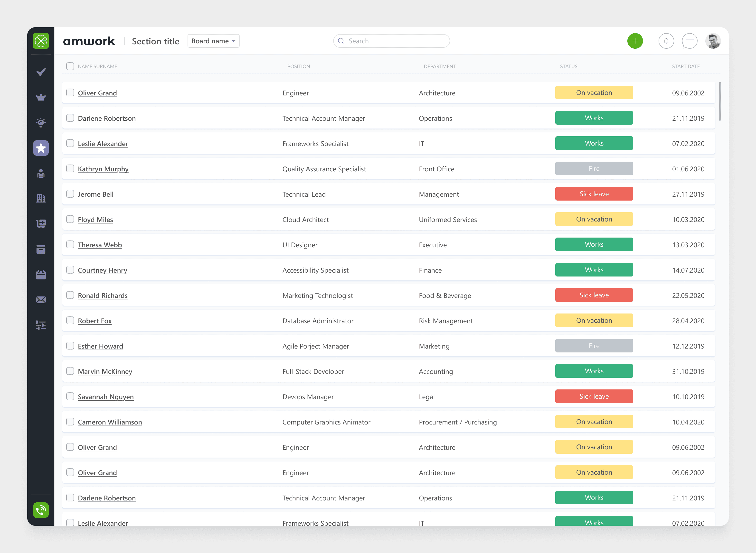Expand the Board name dropdown
This screenshot has width=756, height=553.
(213, 41)
